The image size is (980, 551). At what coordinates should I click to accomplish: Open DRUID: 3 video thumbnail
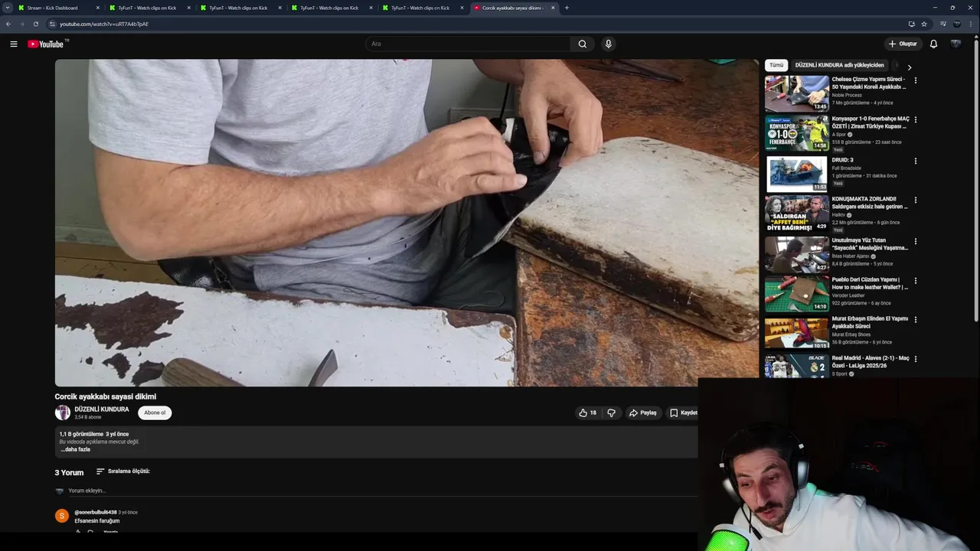click(x=796, y=174)
